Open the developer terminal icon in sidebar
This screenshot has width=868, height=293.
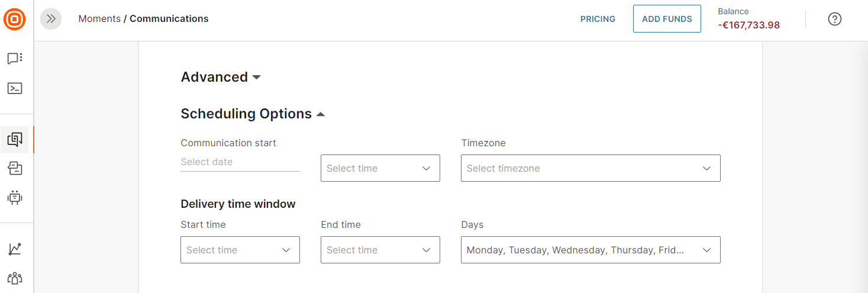[15, 88]
